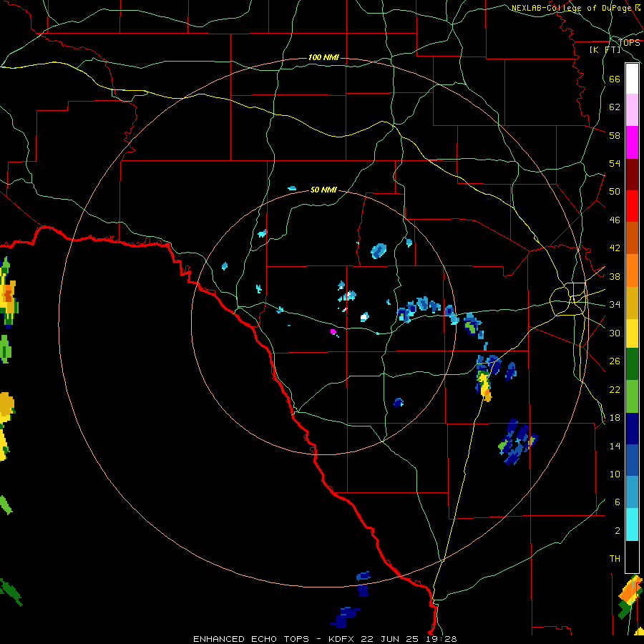Image resolution: width=644 pixels, height=644 pixels.
Task: Click the 100 NMI range ring label
Action: (323, 57)
